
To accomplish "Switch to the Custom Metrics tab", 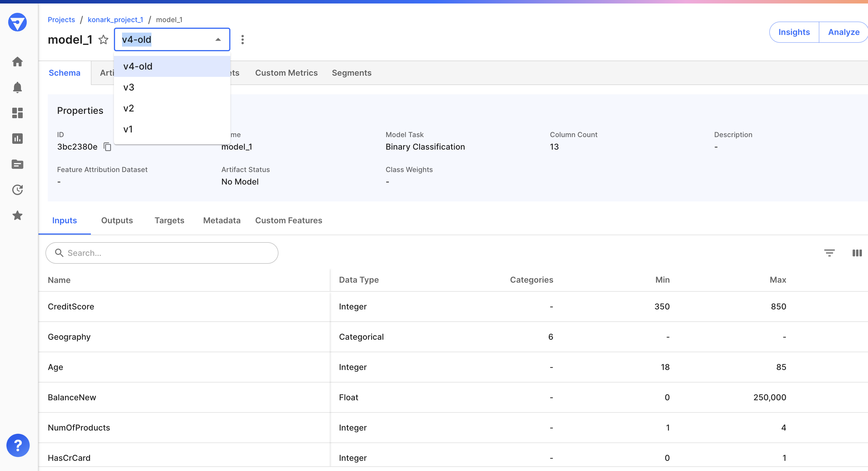I will point(286,73).
